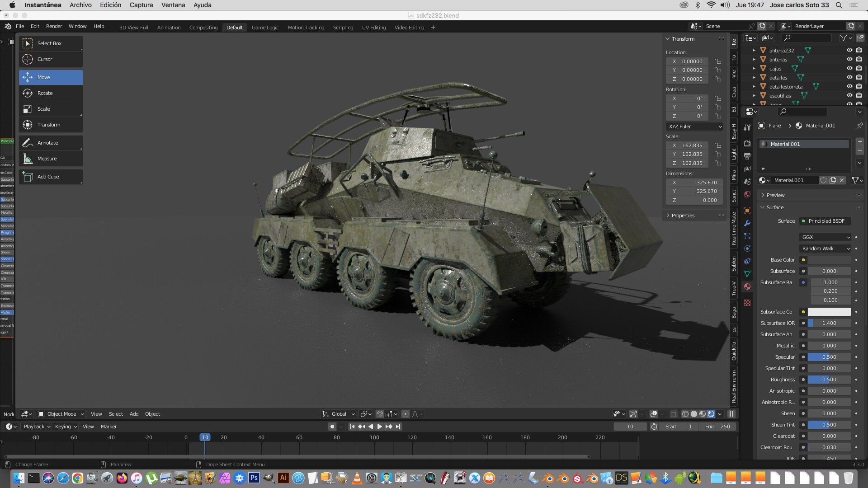
Task: Open the Physics properties tab
Action: (x=747, y=249)
